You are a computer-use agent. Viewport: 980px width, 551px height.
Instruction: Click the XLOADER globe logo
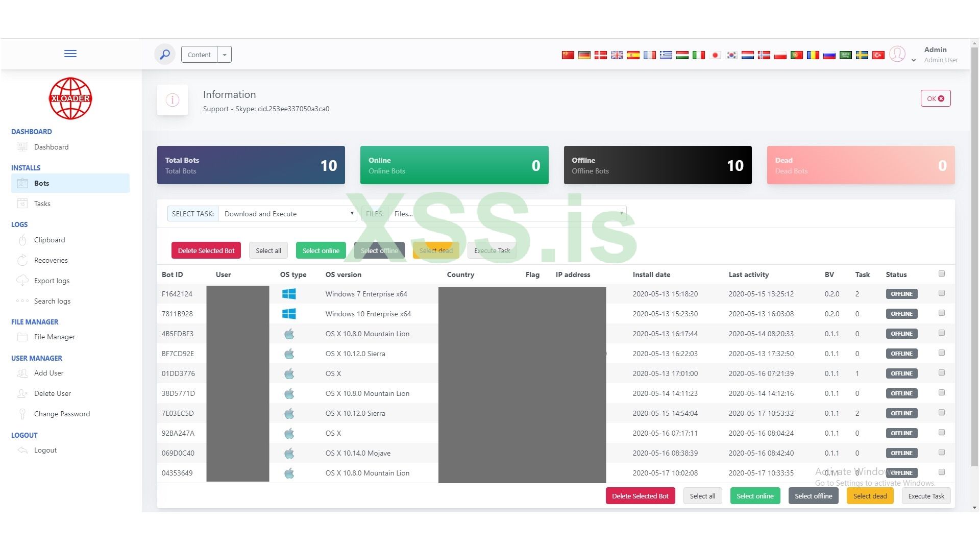pyautogui.click(x=70, y=98)
